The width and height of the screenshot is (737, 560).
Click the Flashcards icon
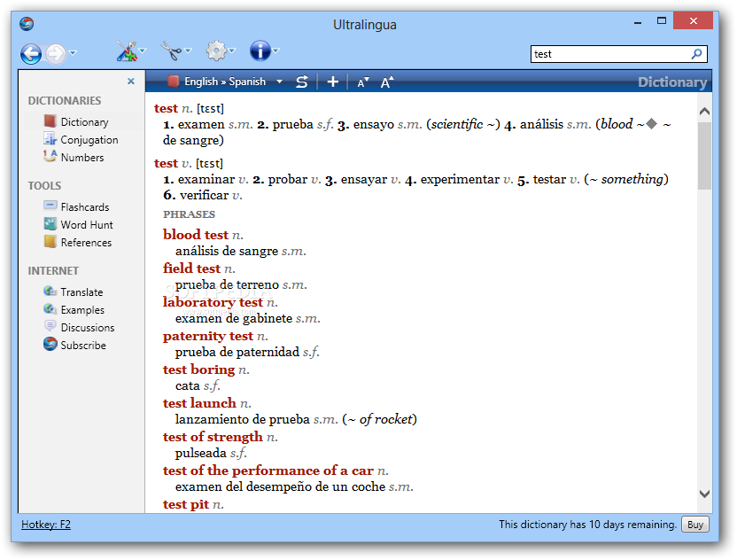pyautogui.click(x=50, y=206)
